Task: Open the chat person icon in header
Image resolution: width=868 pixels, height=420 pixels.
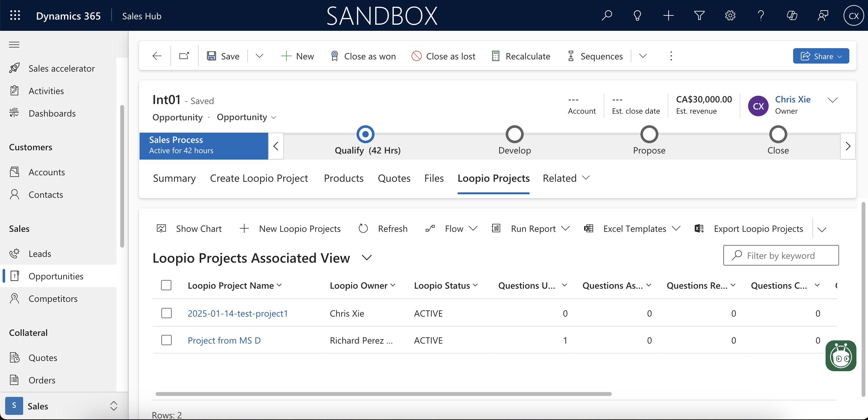Action: tap(823, 15)
